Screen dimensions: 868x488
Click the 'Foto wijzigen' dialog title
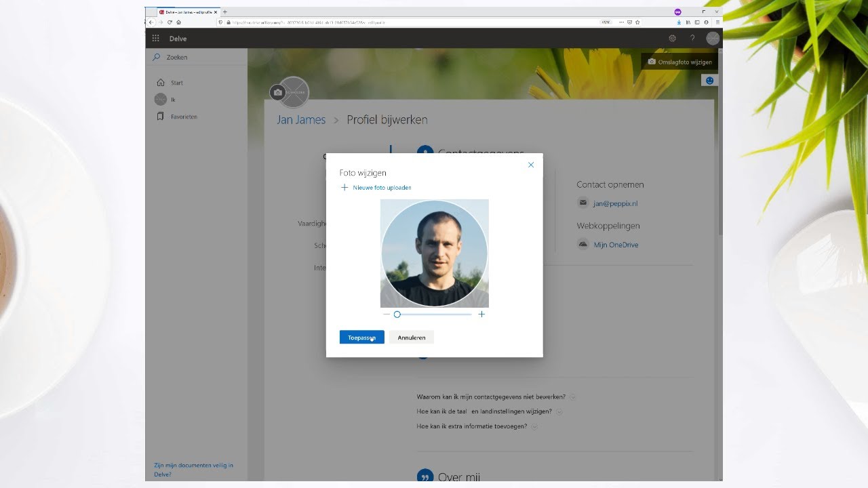tap(363, 173)
